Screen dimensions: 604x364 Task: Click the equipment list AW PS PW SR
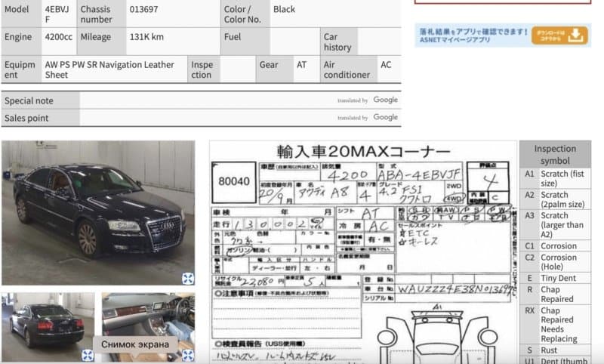coord(109,69)
